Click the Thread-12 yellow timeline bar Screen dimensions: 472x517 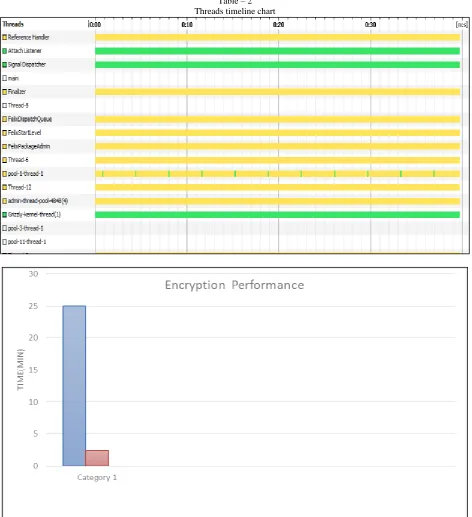click(277, 187)
